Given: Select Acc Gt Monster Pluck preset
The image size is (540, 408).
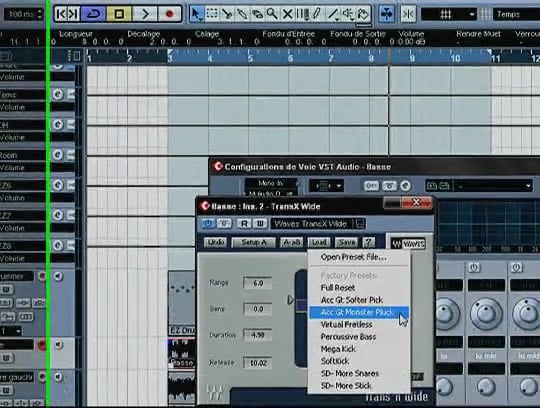Looking at the screenshot, I should (x=359, y=312).
